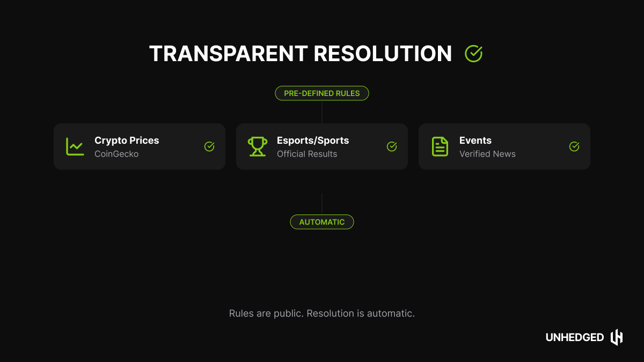Click the green checkmark on Crypto Prices card
Image resolution: width=644 pixels, height=362 pixels.
209,146
